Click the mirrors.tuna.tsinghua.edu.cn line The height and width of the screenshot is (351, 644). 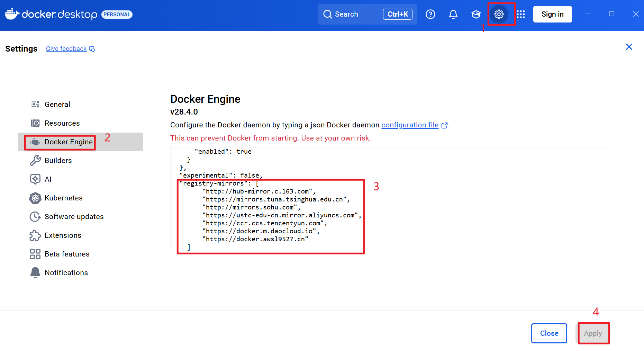[276, 199]
